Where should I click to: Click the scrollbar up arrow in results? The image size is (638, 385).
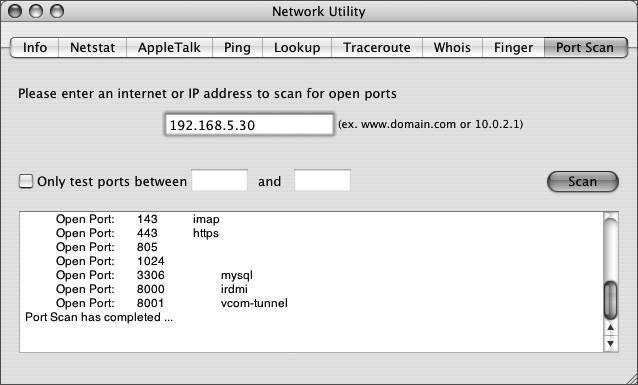coord(610,328)
